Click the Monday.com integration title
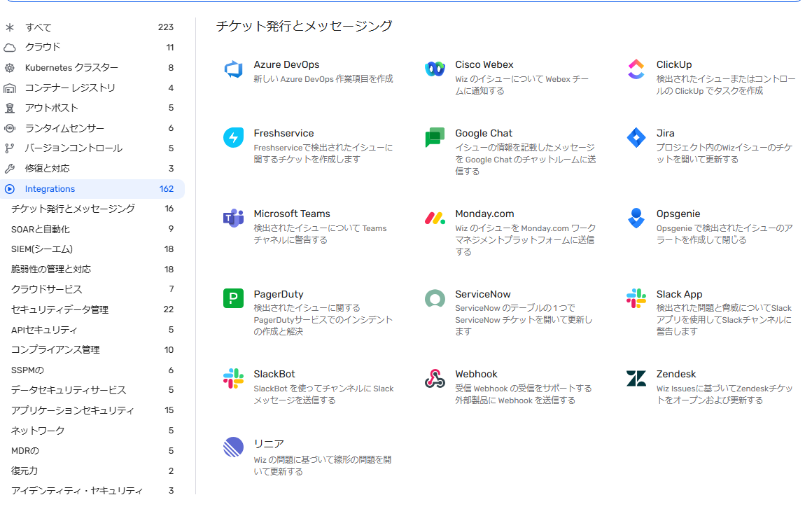Screen dimensions: 812x509 [484, 214]
